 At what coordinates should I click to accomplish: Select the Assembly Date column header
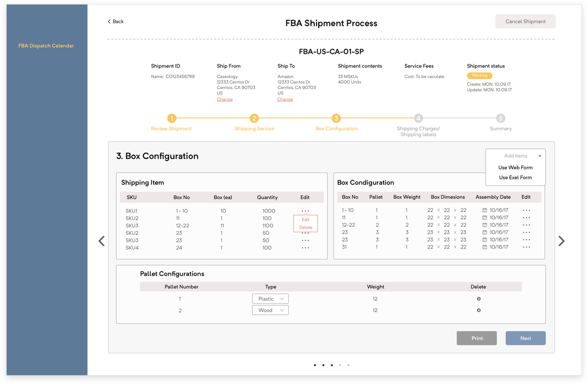(493, 197)
